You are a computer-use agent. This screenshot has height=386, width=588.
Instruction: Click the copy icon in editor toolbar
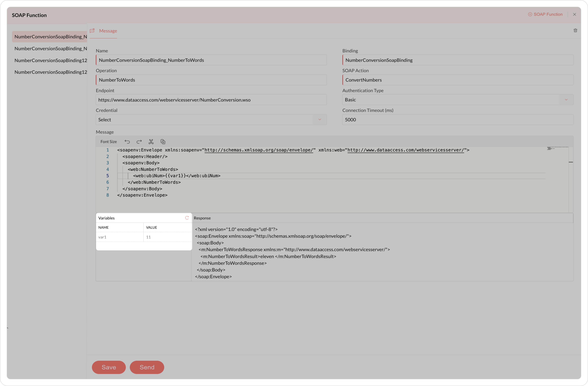coord(163,141)
